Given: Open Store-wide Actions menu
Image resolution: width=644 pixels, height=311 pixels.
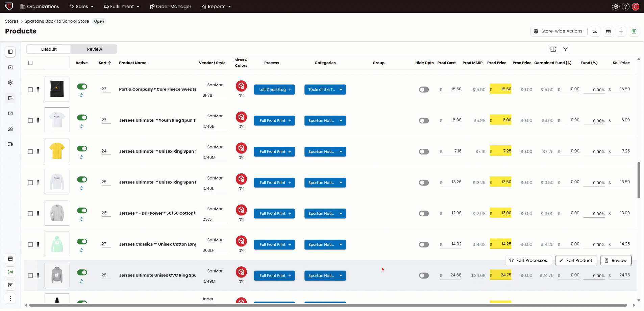Looking at the screenshot, I should pos(559,31).
